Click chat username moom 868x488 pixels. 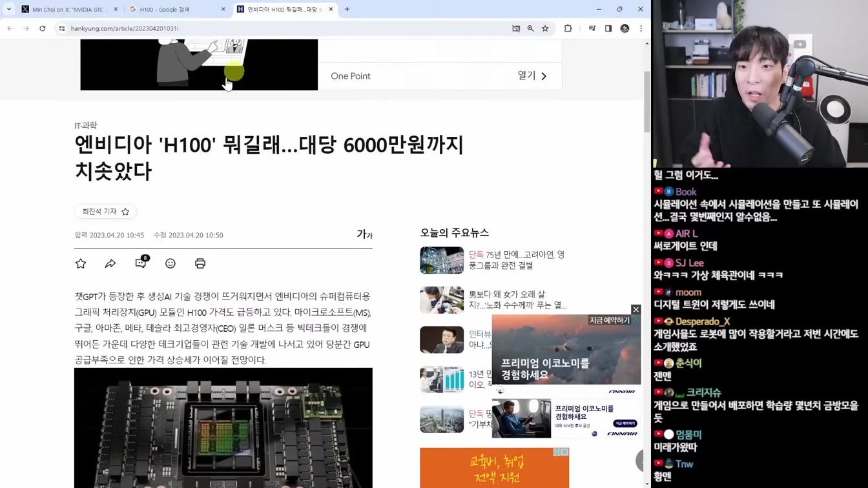coord(688,292)
